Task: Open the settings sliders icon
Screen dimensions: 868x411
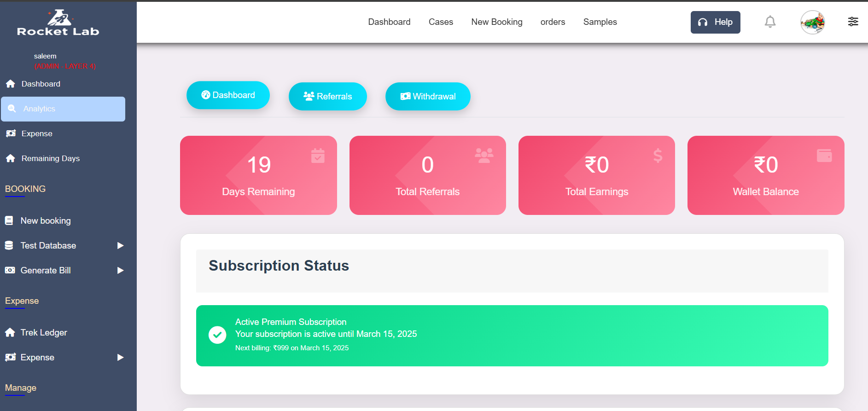Action: 853,22
